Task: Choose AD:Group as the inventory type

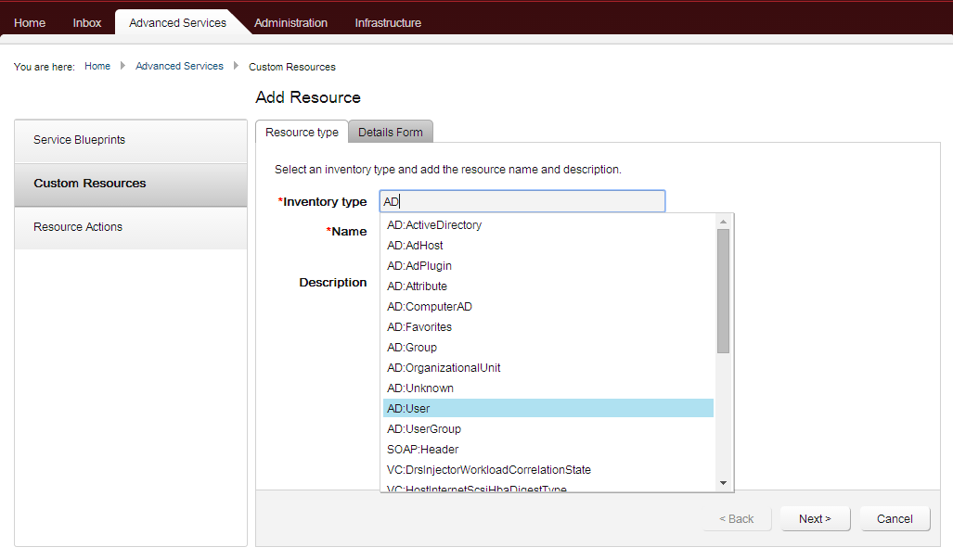Action: [411, 347]
